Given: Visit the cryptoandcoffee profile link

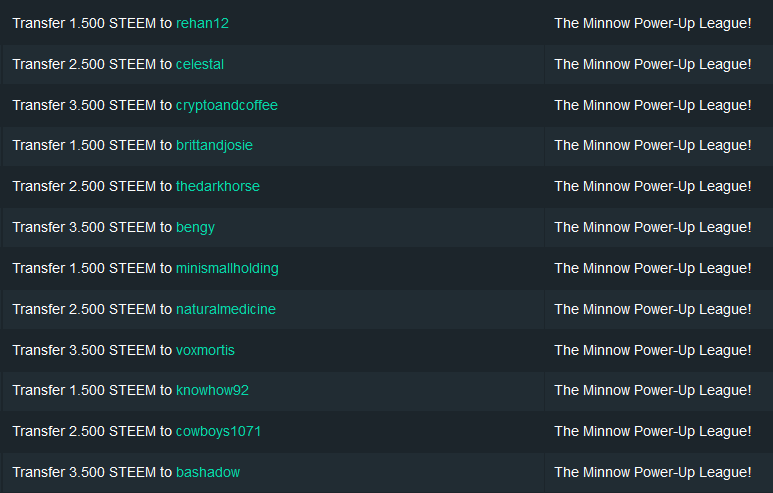Looking at the screenshot, I should [x=227, y=106].
